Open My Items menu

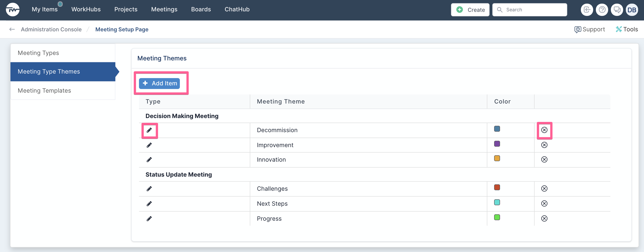tap(45, 10)
